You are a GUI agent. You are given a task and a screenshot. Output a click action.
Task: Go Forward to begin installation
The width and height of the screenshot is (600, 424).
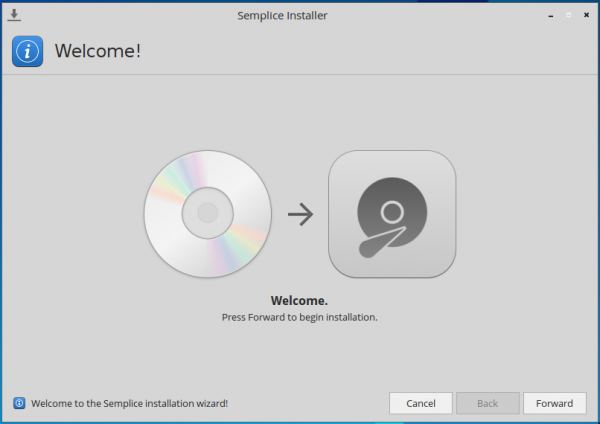(x=554, y=403)
